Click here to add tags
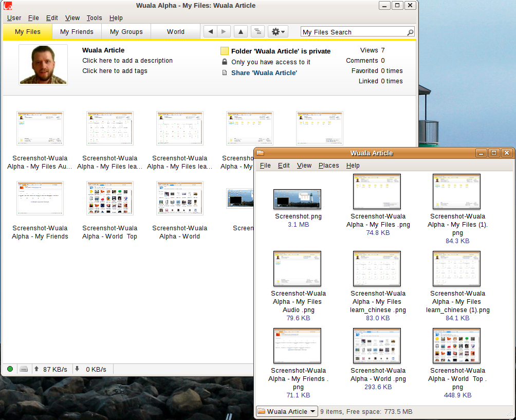Screen dimensions: 516x420 pyautogui.click(x=115, y=71)
